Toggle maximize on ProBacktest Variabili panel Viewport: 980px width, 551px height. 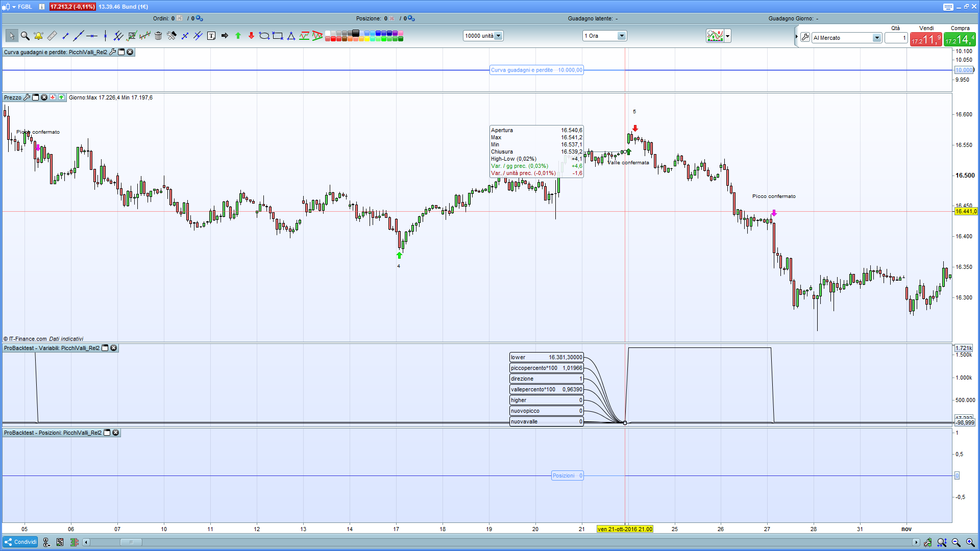pos(105,348)
